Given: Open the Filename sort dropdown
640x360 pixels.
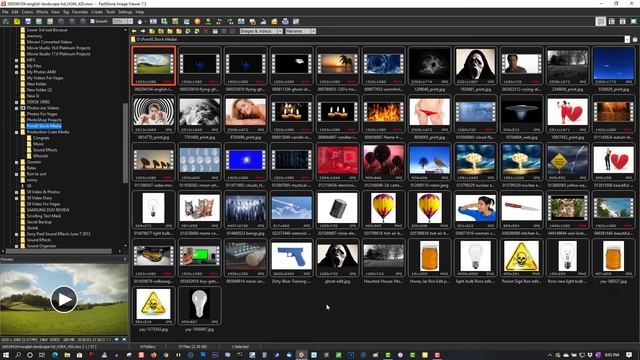Looking at the screenshot, I should point(313,31).
